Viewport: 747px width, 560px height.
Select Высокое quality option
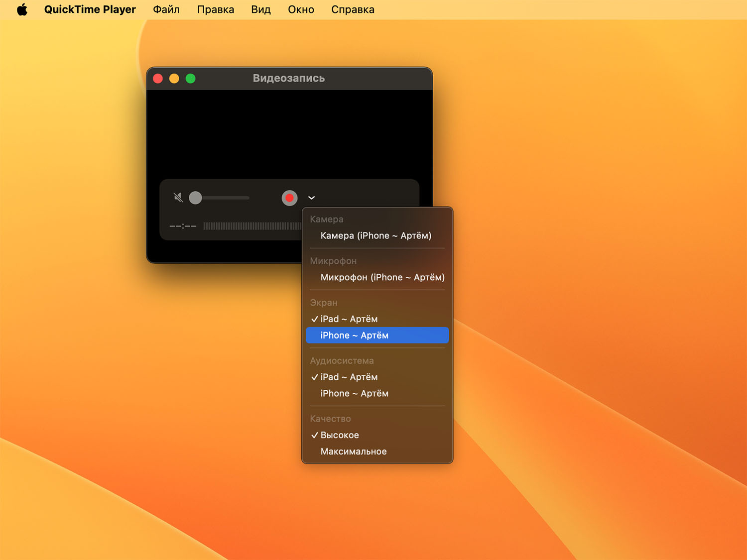377,435
